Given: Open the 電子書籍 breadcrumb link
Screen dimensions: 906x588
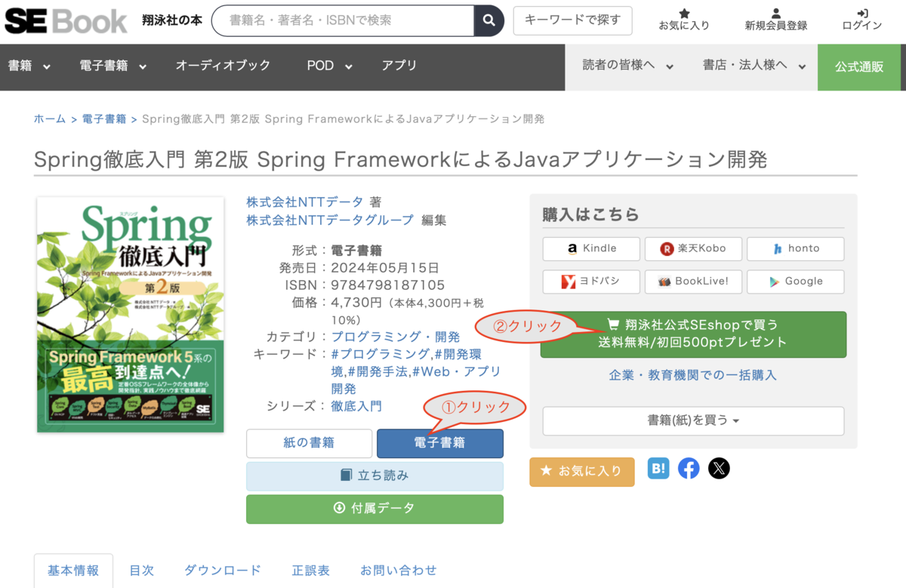Looking at the screenshot, I should 104,119.
